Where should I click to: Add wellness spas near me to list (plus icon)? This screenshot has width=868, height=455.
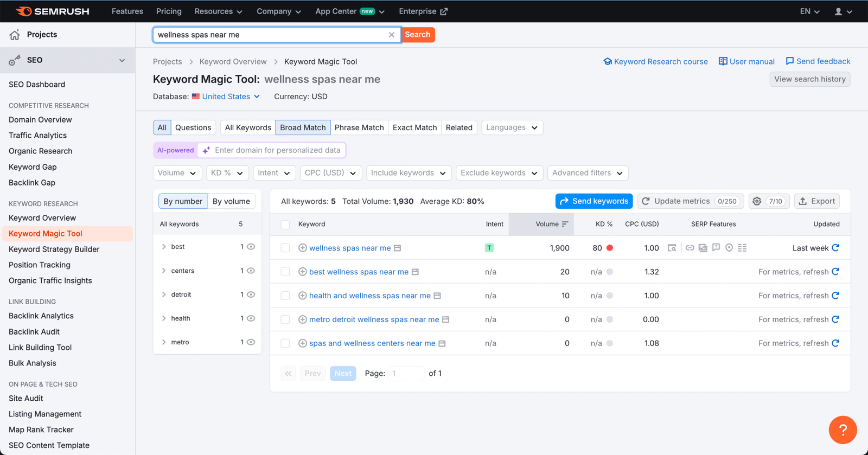point(303,248)
